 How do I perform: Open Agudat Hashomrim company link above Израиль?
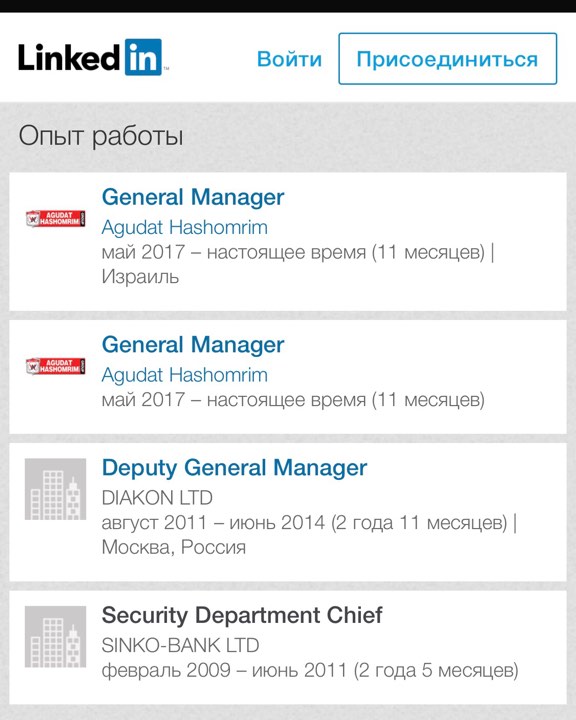pos(185,227)
